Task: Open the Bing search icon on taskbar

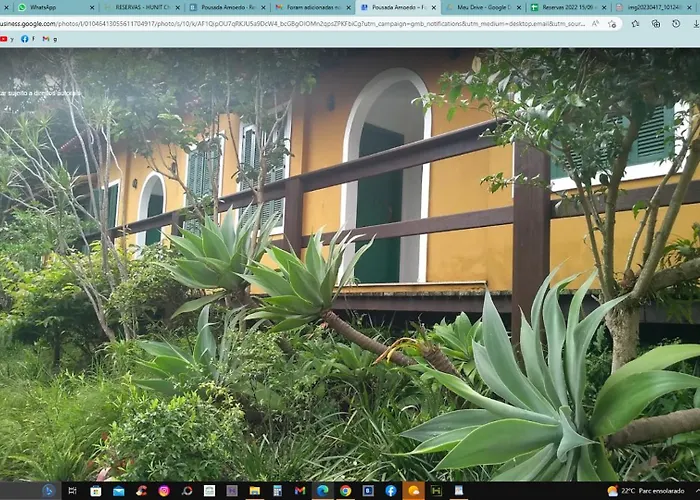Action: [49, 491]
